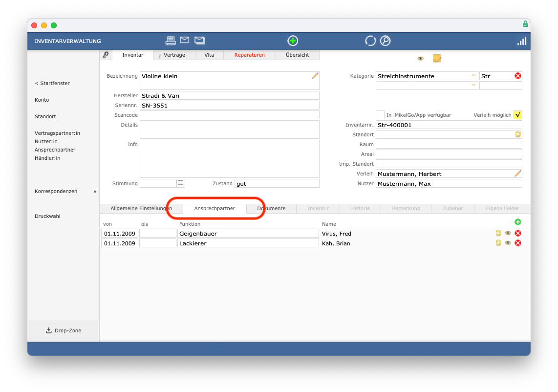Click the yellow note icon
558x392 pixels.
coord(437,58)
